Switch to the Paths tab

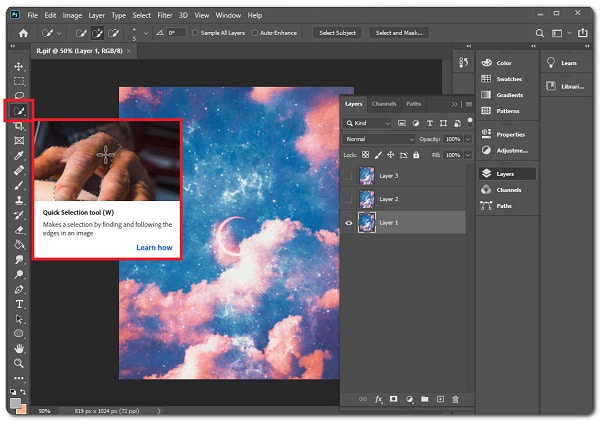coord(414,104)
